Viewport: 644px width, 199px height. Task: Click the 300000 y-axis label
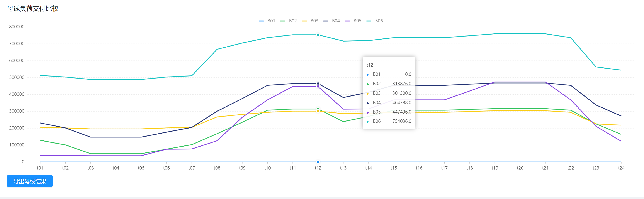coord(17,111)
